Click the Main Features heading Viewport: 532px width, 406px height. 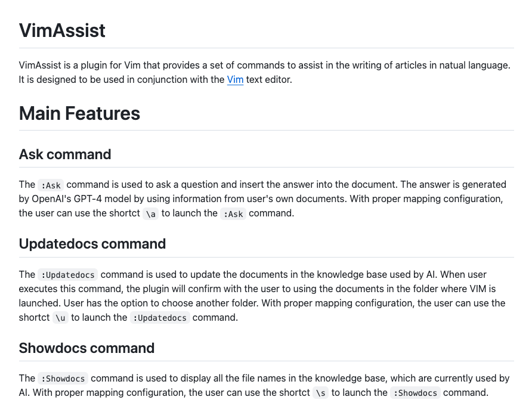click(79, 113)
